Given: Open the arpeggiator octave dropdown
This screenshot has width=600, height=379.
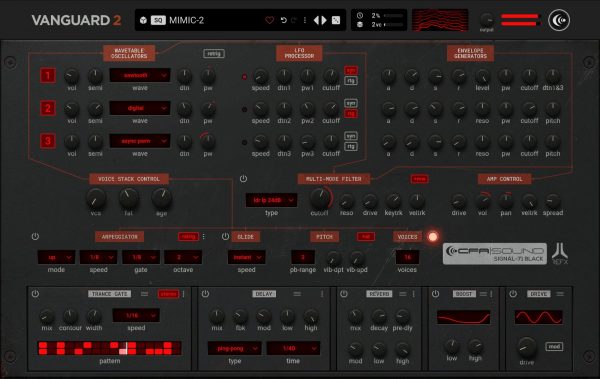Looking at the screenshot, I should 183,257.
